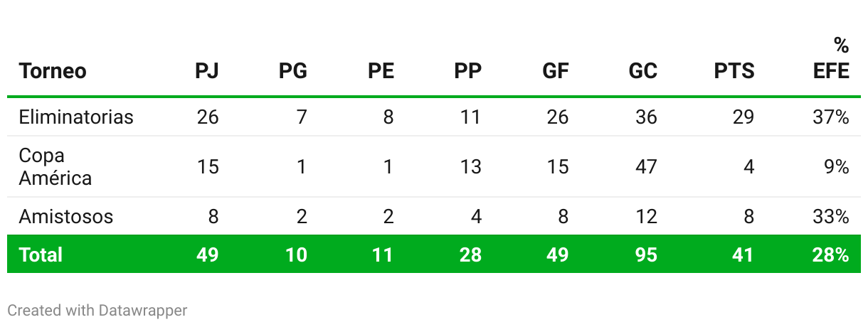Select the GF column header
This screenshot has height=327, width=868.
556,71
